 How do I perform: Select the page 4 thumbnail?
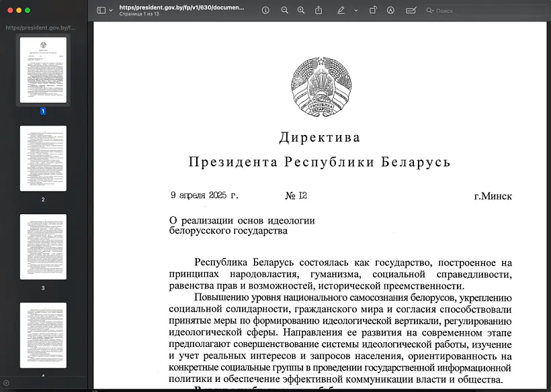(x=43, y=336)
